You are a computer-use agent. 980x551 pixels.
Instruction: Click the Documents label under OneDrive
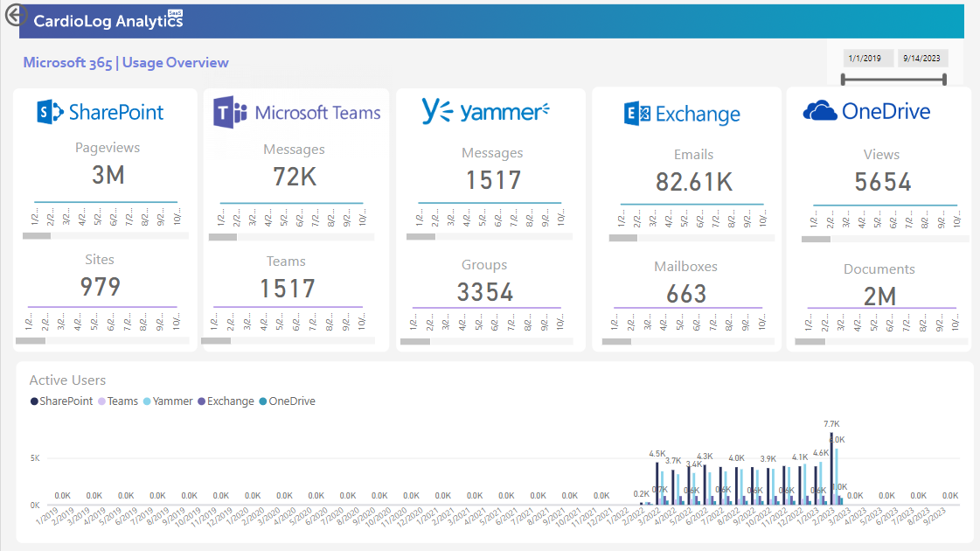pos(879,269)
